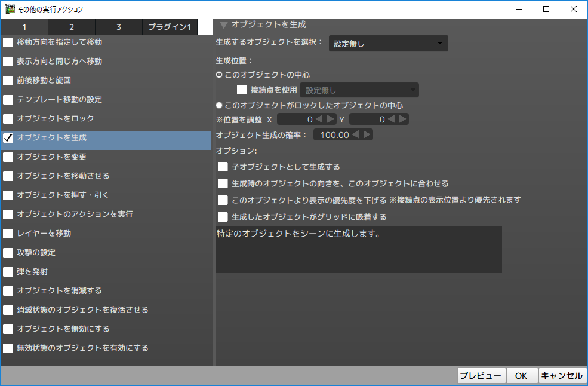The width and height of the screenshot is (588, 386).
Task: Switch to tab 2
Action: (72, 27)
